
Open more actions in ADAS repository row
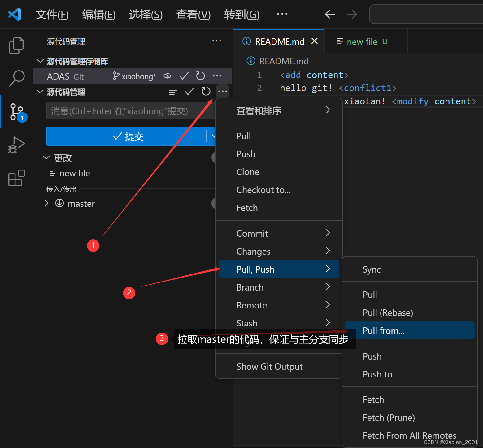(217, 76)
